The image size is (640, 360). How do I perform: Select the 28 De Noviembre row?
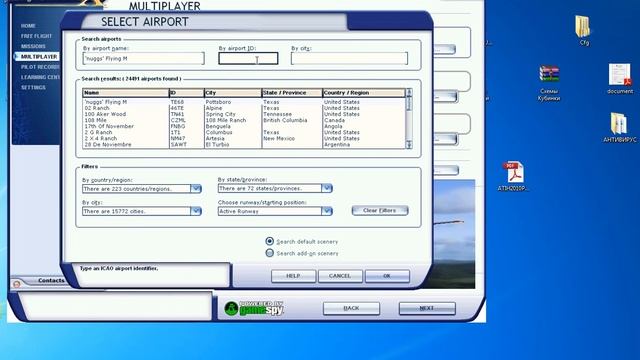(244, 144)
